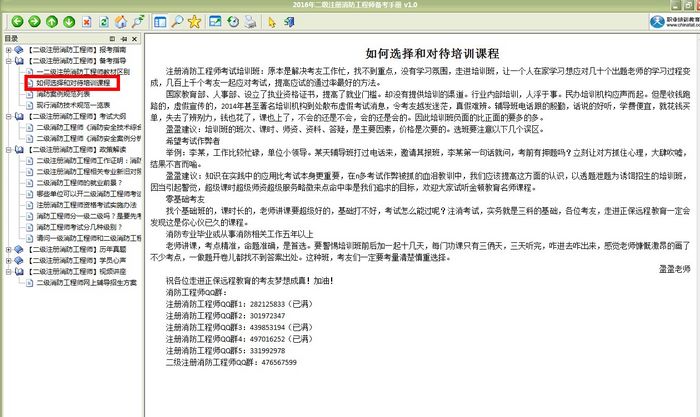The height and width of the screenshot is (417, 700).
Task: Select 【二级注册消防工程师】历年真题 in tree
Action: [76, 249]
